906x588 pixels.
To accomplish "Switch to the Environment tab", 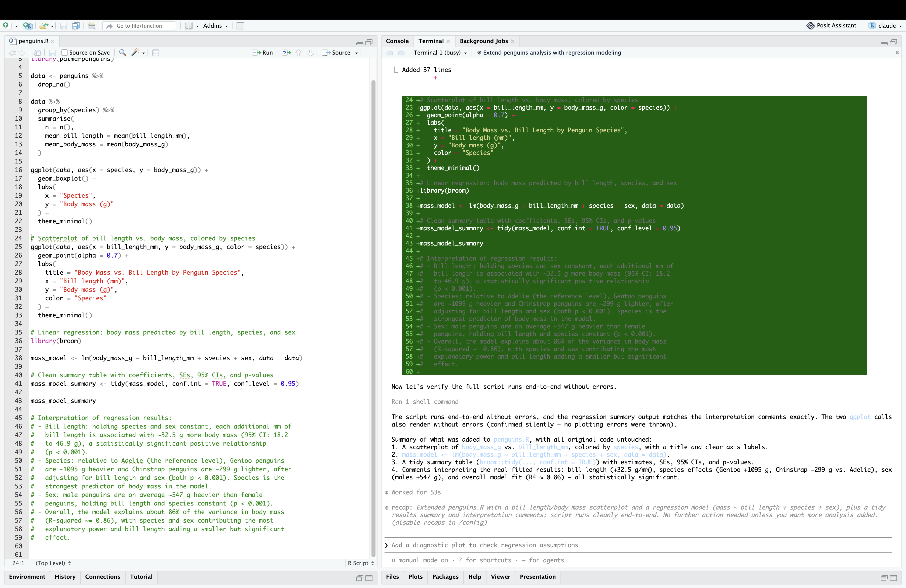I will pyautogui.click(x=27, y=577).
